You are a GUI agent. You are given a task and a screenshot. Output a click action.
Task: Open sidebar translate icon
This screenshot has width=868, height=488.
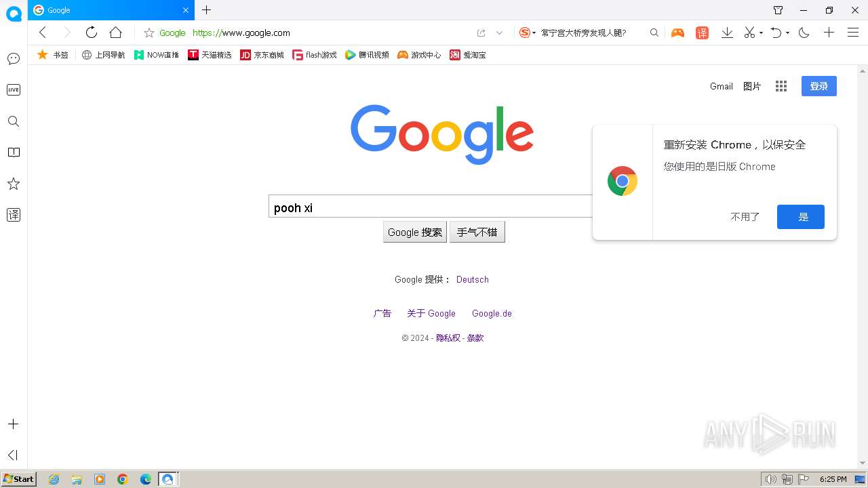pyautogui.click(x=14, y=215)
